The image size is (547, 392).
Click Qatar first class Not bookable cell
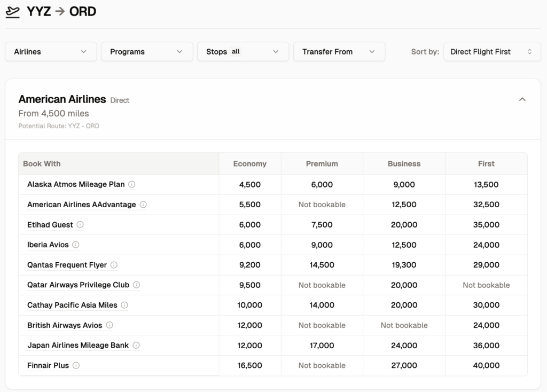486,285
